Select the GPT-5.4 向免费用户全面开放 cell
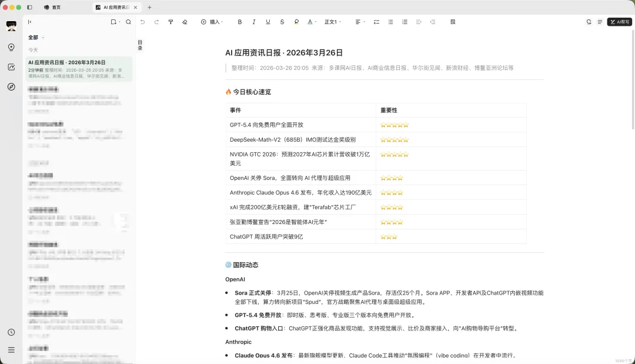This screenshot has height=364, width=635. (x=300, y=125)
